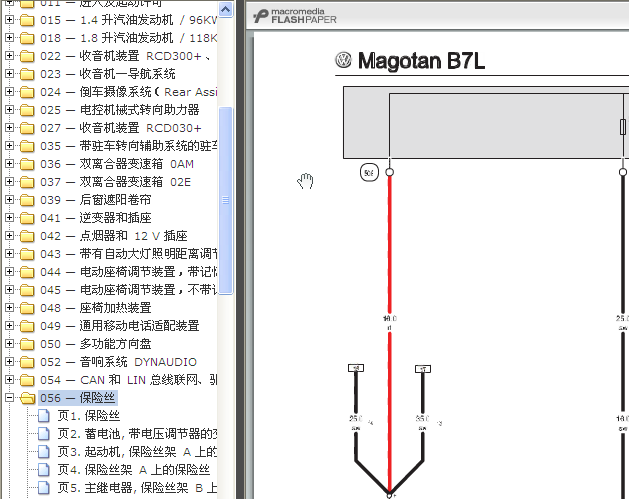Click document icon of 页5. 主继电器

point(44,488)
